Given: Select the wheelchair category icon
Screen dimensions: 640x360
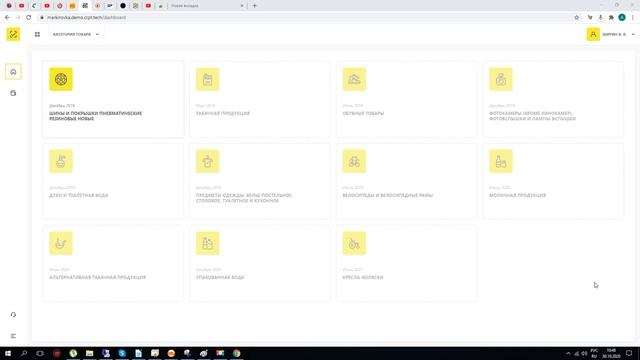Looking at the screenshot, I should click(354, 243).
